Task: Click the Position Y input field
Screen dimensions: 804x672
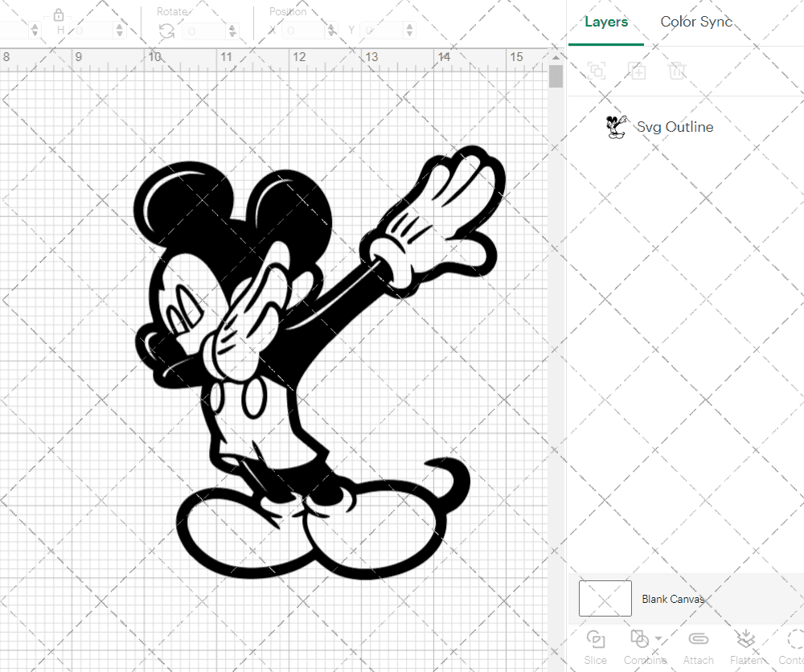Action: pos(382,31)
